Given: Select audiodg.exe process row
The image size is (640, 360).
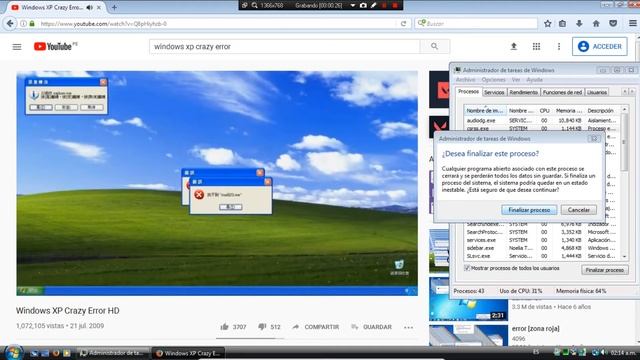Looking at the screenshot, I should point(541,120).
